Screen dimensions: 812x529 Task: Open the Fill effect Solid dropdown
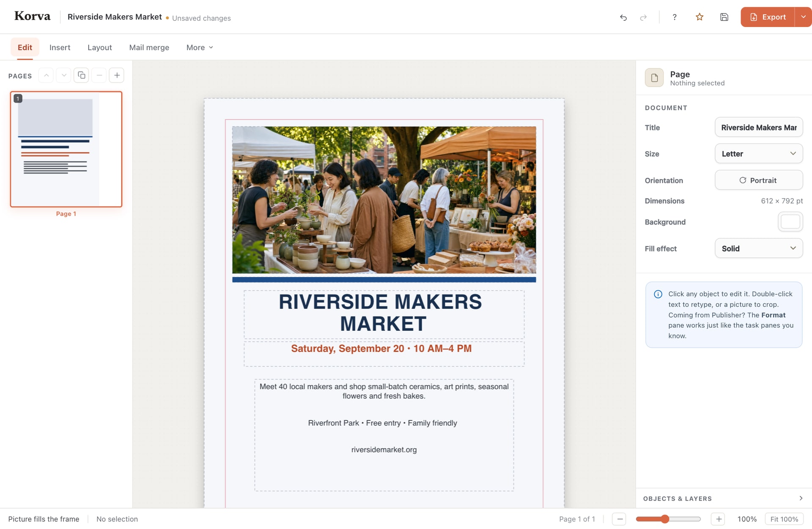(x=759, y=248)
